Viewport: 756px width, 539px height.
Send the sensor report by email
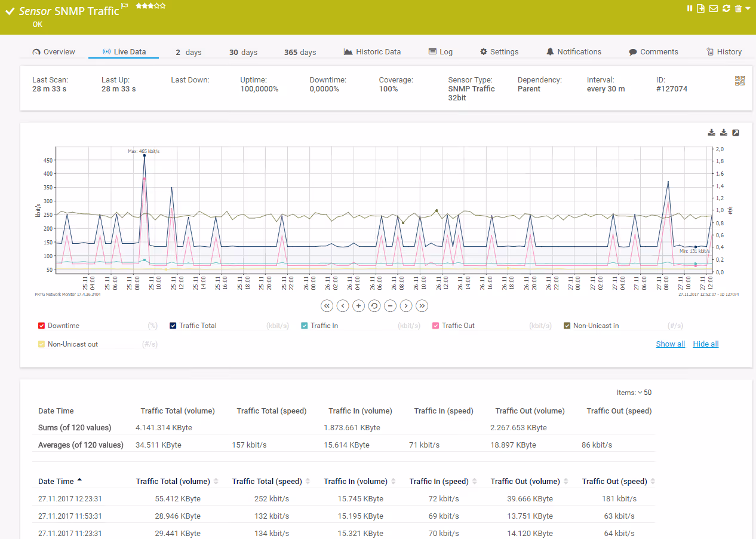[x=712, y=8]
